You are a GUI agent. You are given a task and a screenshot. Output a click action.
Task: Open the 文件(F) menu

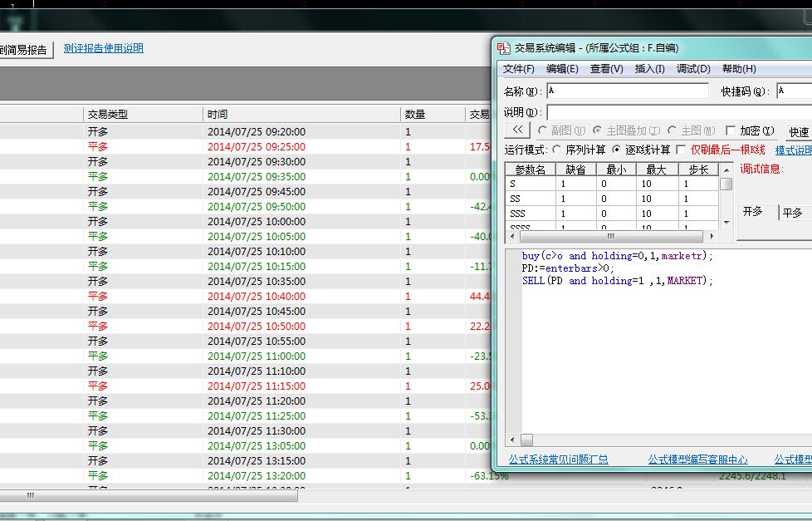(518, 69)
